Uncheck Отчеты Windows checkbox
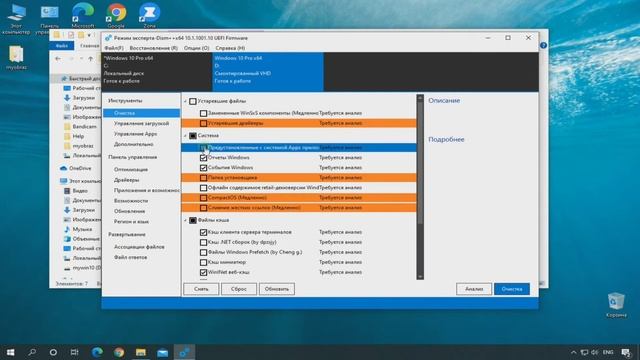Viewport: 640px width, 360px height. pyautogui.click(x=203, y=158)
